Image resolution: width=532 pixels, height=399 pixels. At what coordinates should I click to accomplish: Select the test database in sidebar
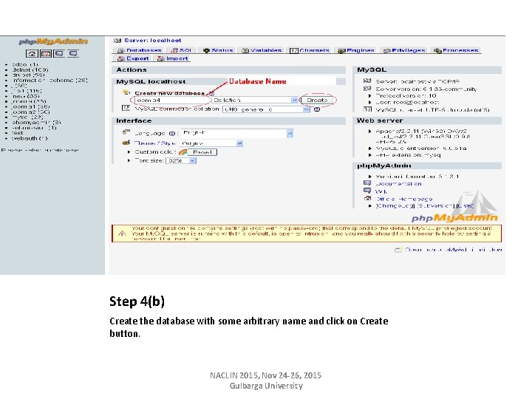(17, 133)
